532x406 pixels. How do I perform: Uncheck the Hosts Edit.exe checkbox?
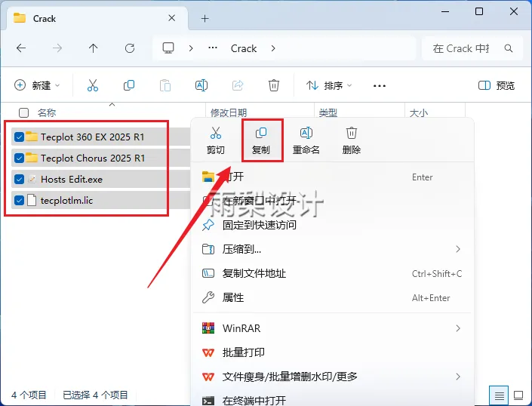[20, 179]
